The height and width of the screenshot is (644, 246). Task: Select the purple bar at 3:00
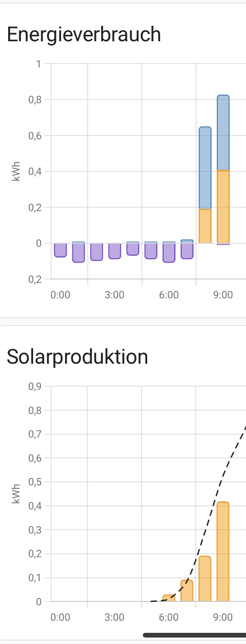point(114,251)
